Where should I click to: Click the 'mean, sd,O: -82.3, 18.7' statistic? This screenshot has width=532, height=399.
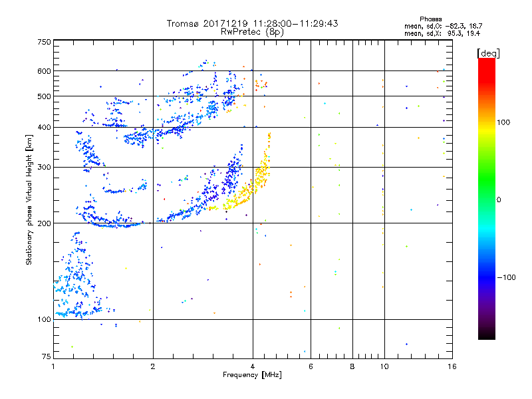pyautogui.click(x=443, y=26)
